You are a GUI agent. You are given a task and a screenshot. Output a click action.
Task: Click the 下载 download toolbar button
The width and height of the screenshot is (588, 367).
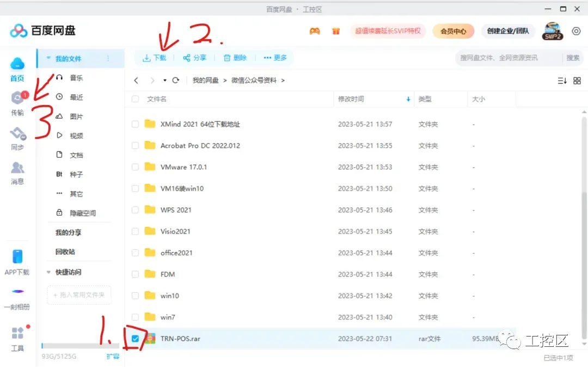coord(155,58)
